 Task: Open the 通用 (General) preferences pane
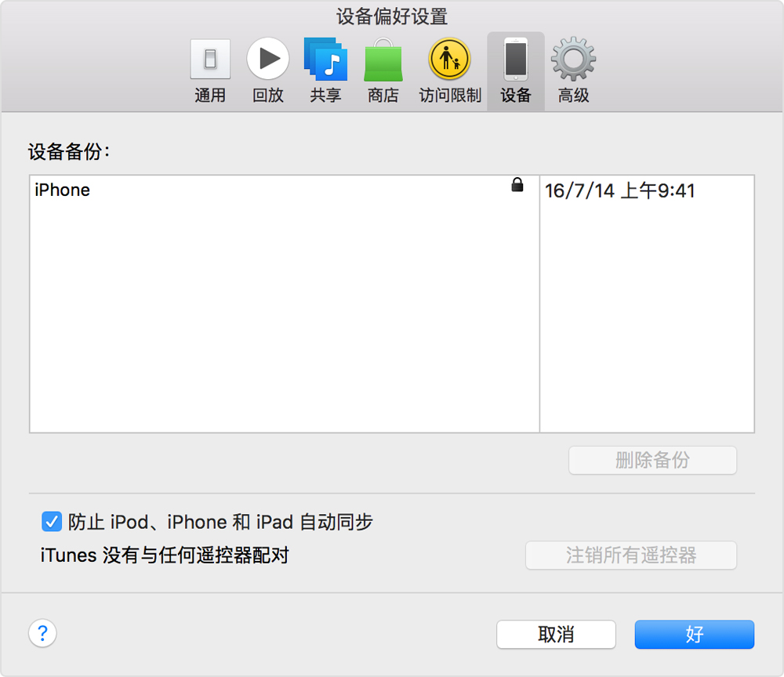click(x=210, y=71)
